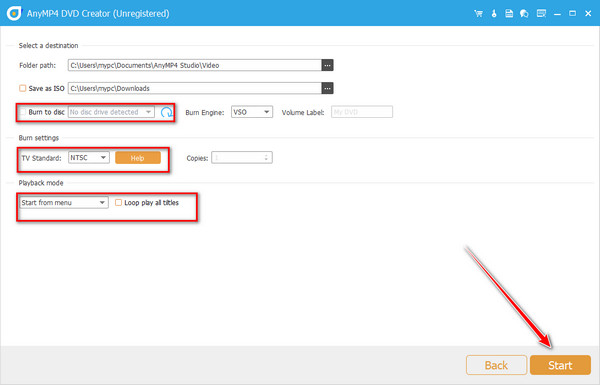Click the ISO path text field
Image resolution: width=600 pixels, height=385 pixels.
click(195, 88)
